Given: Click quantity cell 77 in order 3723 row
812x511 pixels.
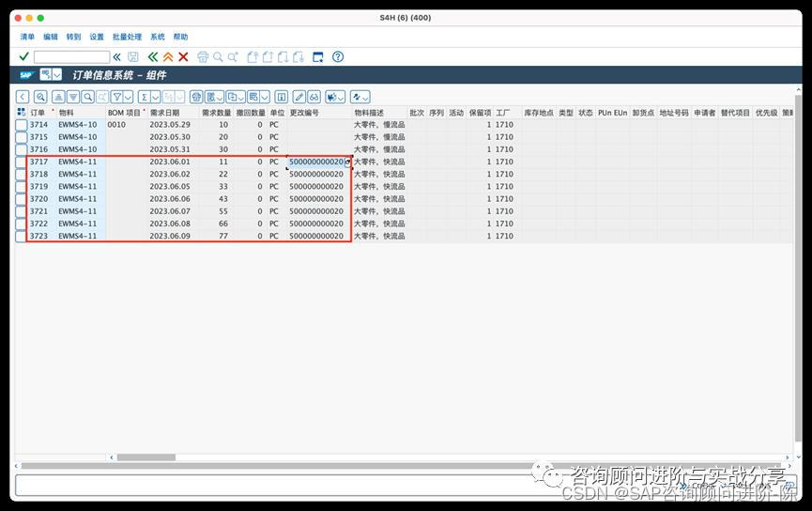Looking at the screenshot, I should point(223,237).
